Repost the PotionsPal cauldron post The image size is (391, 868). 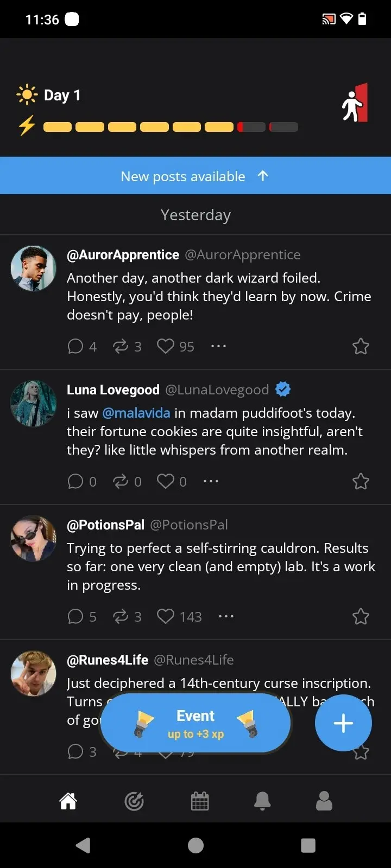[x=120, y=616]
